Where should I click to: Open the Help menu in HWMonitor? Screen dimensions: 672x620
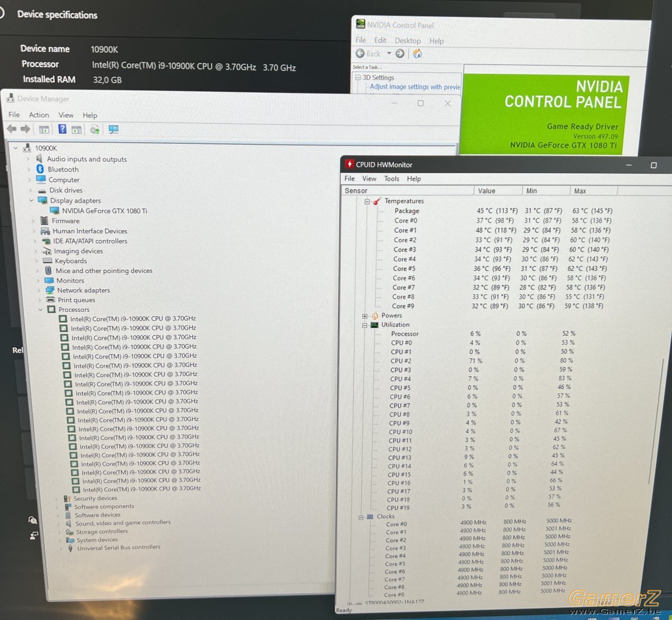coord(414,179)
